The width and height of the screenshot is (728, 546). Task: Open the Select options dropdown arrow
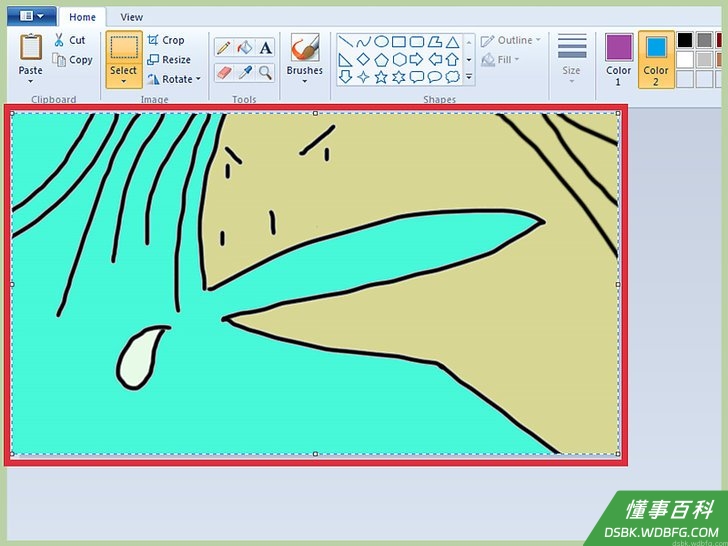[124, 82]
